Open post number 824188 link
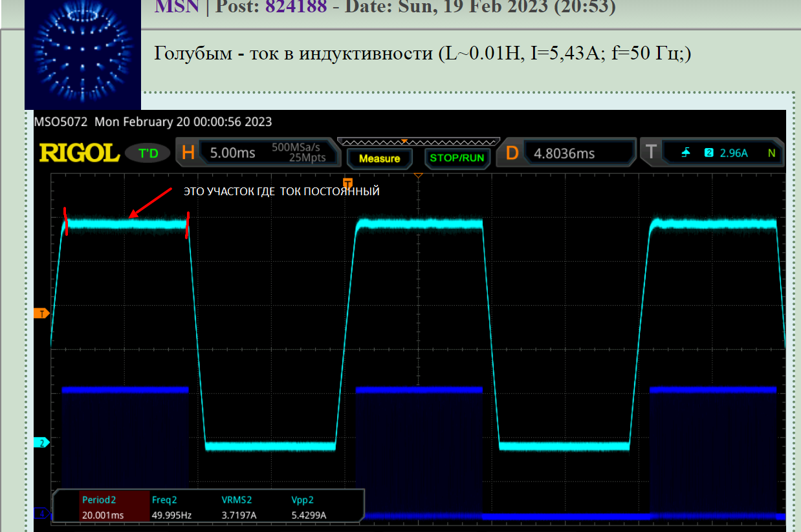Screen dimensions: 801x532 pos(296,6)
